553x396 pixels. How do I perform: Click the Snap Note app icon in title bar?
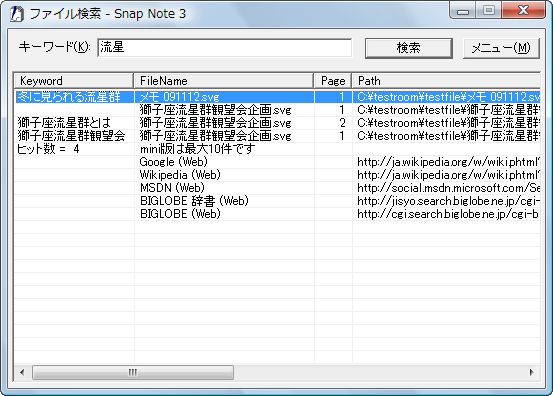tap(17, 14)
